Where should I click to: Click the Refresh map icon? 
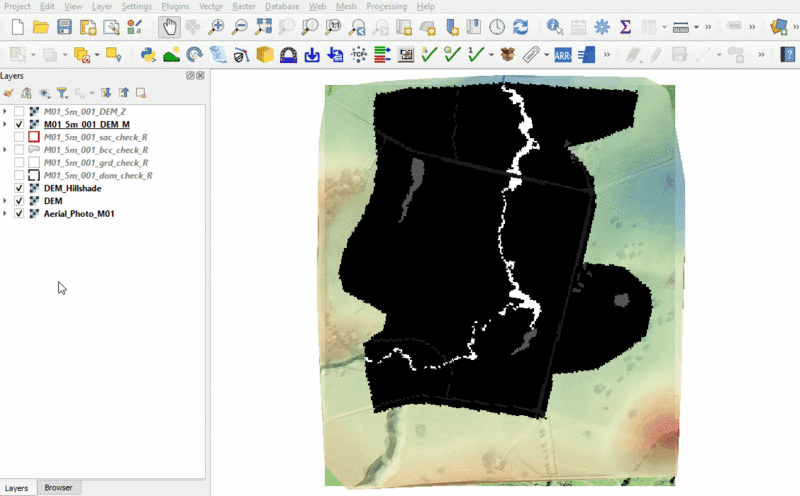coord(520,27)
